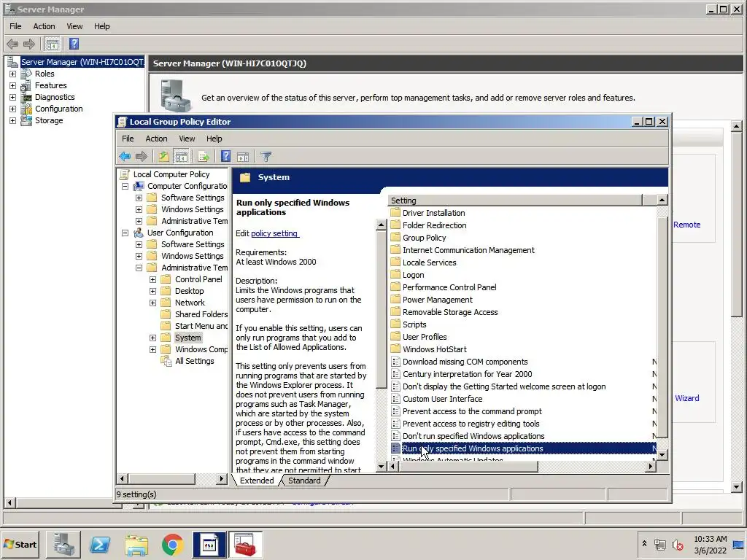Image resolution: width=747 pixels, height=560 pixels.
Task: Click the network tray icon
Action: [x=659, y=544]
